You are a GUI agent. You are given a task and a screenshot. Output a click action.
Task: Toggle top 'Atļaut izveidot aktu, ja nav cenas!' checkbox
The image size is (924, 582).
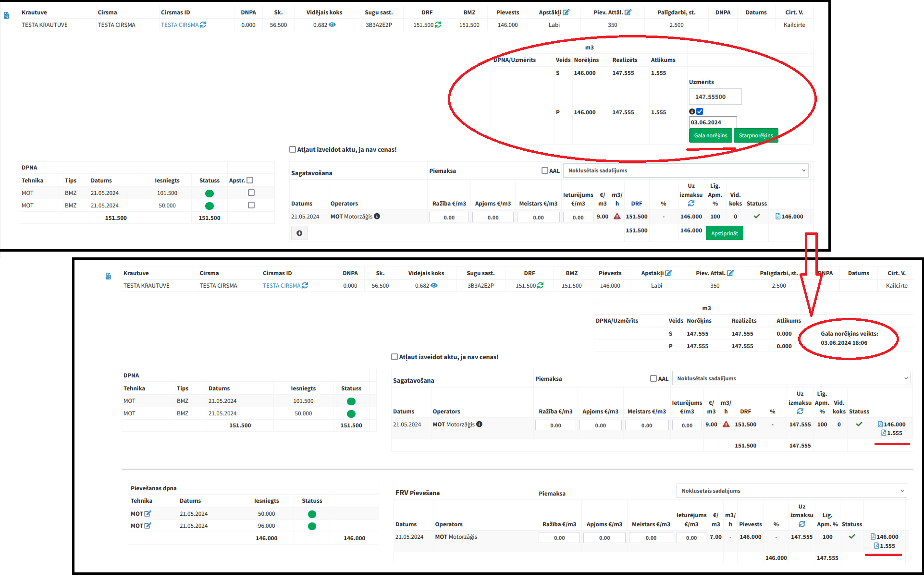pos(293,149)
